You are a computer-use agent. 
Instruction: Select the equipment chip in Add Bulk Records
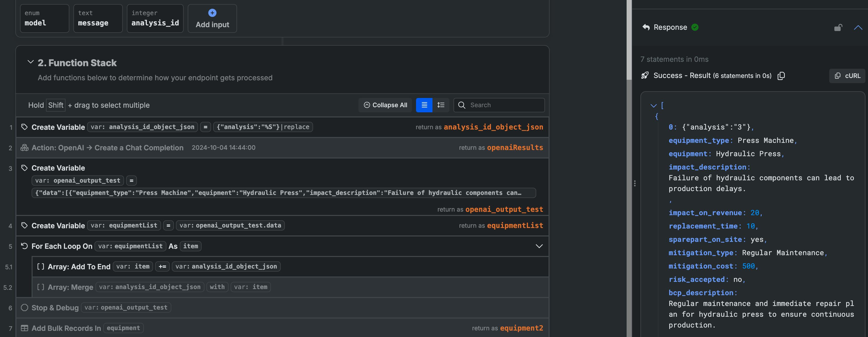point(123,328)
